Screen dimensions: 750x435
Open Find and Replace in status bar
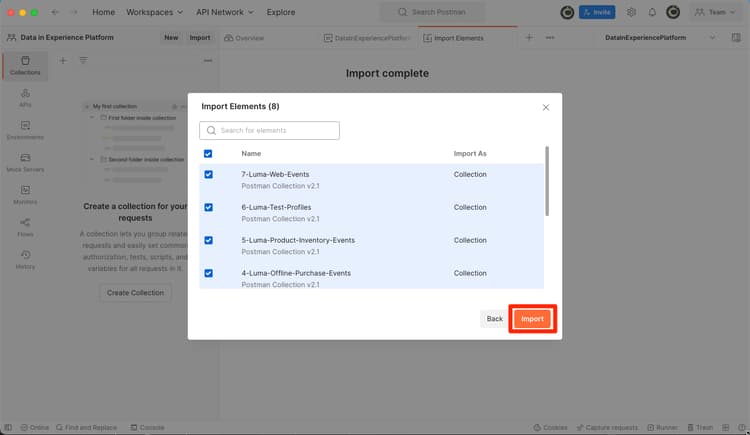click(x=87, y=427)
